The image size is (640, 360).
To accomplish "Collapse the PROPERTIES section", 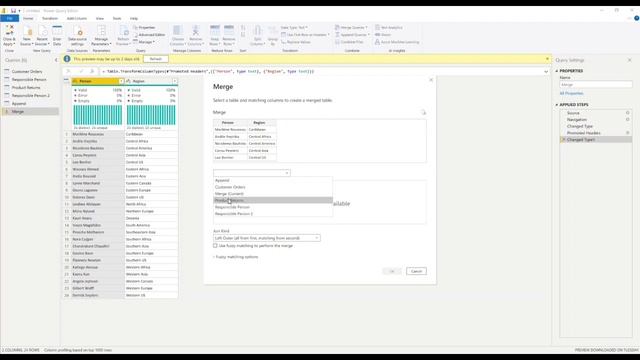I will 557,71.
